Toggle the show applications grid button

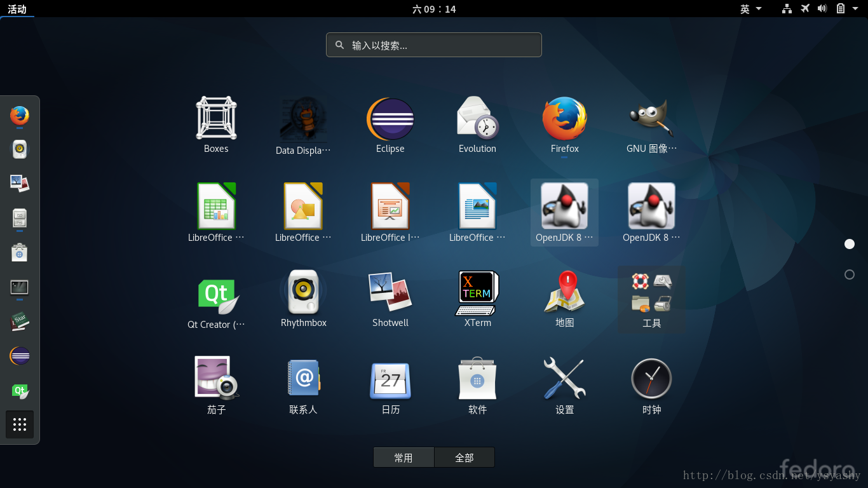(20, 424)
